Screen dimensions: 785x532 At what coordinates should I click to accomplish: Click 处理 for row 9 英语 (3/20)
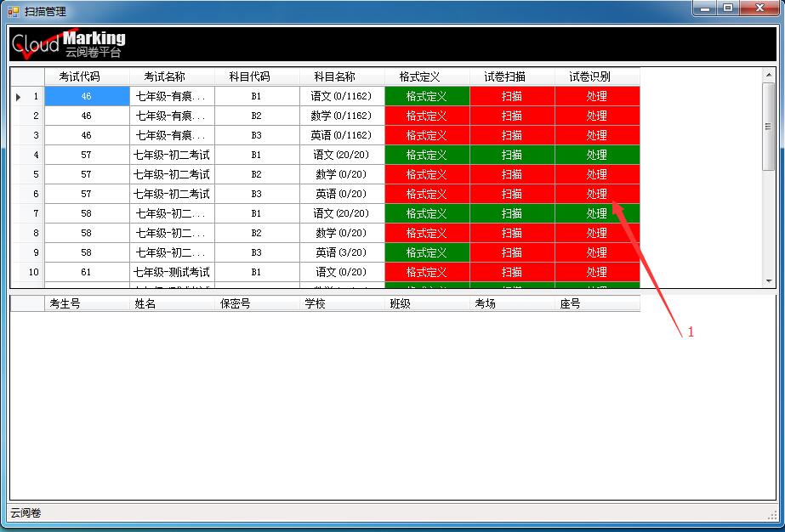click(x=597, y=252)
